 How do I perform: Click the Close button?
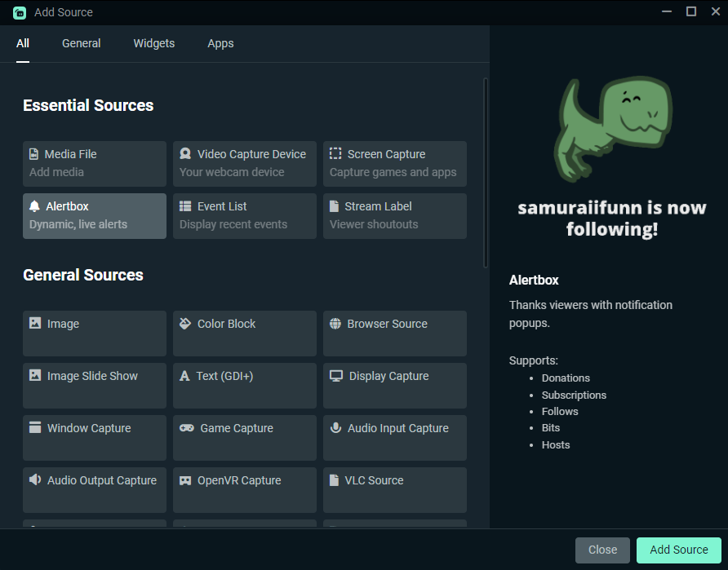[602, 550]
